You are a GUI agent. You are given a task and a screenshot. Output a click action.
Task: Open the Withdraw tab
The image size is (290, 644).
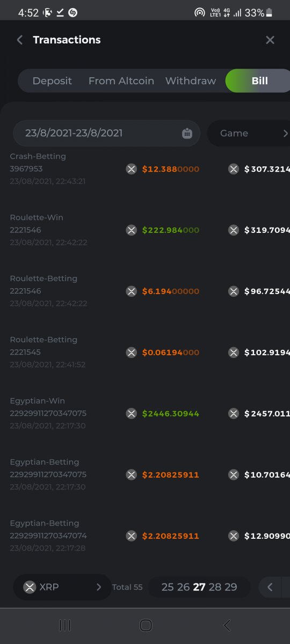pos(191,81)
